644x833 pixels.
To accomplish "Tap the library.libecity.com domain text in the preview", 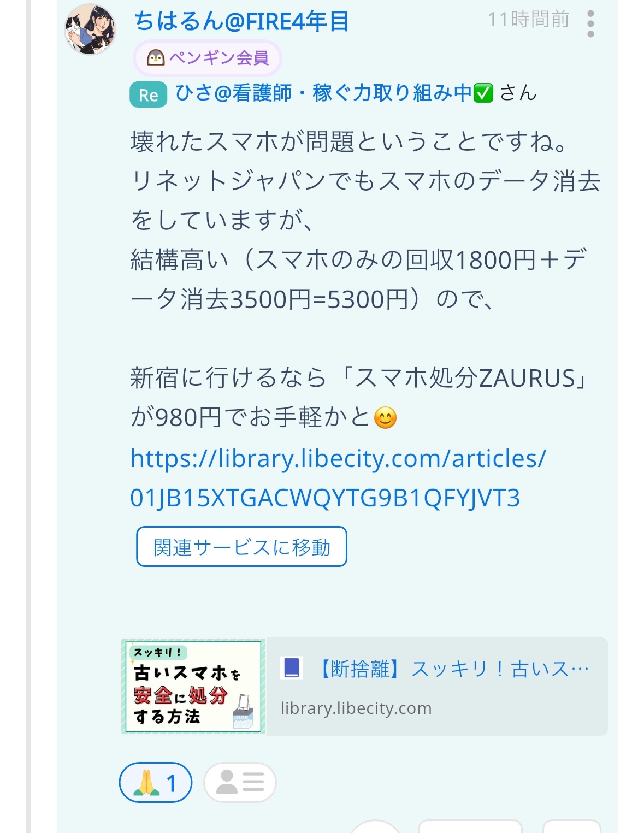I will (356, 708).
